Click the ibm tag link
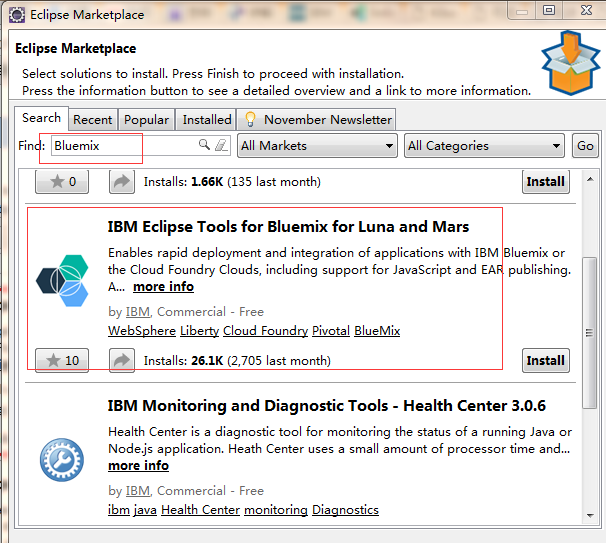606x543 pixels. coord(119,510)
